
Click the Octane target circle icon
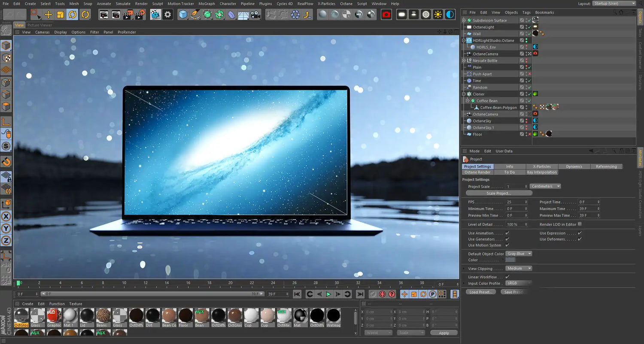(x=426, y=15)
